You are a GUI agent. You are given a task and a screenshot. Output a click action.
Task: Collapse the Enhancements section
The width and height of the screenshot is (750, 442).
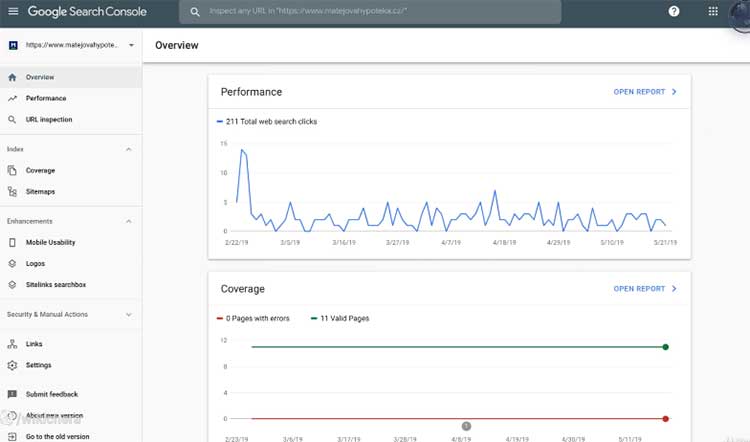point(128,221)
